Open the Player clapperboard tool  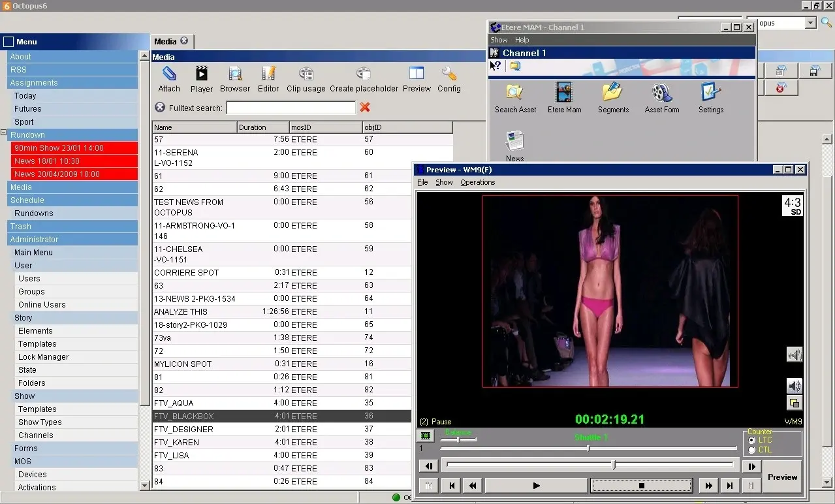tap(202, 74)
